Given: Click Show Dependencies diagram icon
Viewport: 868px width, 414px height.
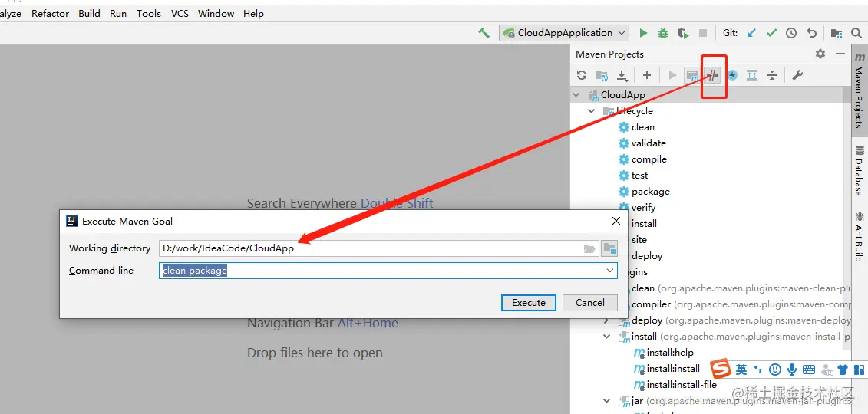Looking at the screenshot, I should (x=752, y=75).
